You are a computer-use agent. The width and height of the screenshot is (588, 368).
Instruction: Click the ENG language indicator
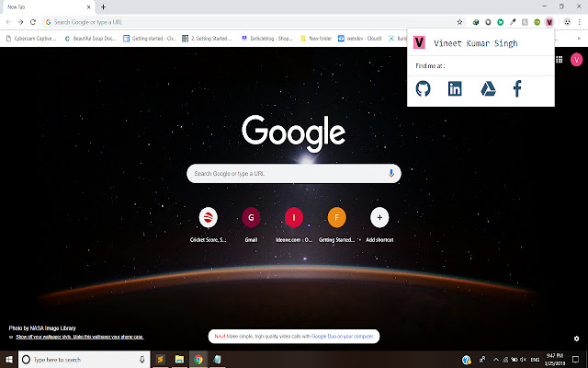click(x=535, y=360)
